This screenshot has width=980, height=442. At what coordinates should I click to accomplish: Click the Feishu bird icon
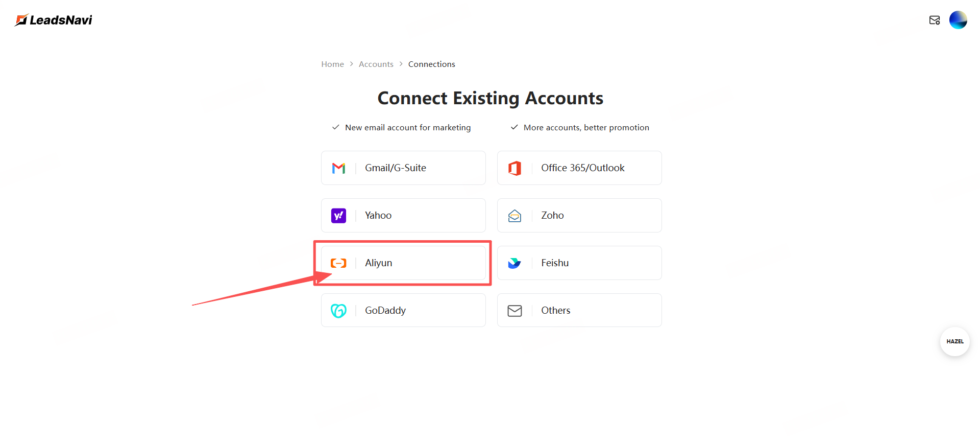[x=514, y=263]
